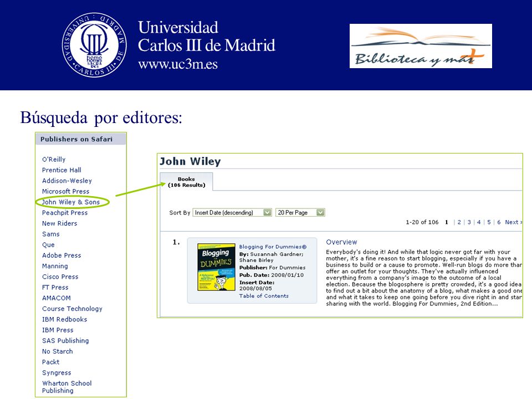Click the 'Sort By' label
Screen dimensions: 532x399
pyautogui.click(x=180, y=213)
